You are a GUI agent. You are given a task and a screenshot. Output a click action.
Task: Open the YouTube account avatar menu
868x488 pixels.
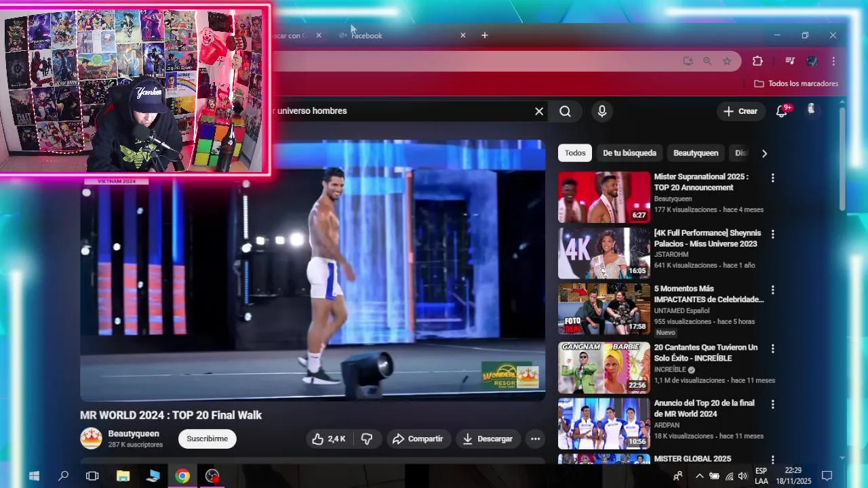tap(812, 110)
